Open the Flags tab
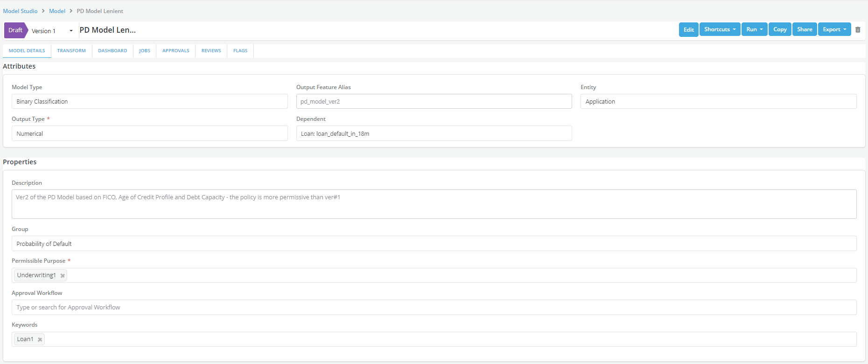Viewport: 868px width, 364px height. point(240,51)
